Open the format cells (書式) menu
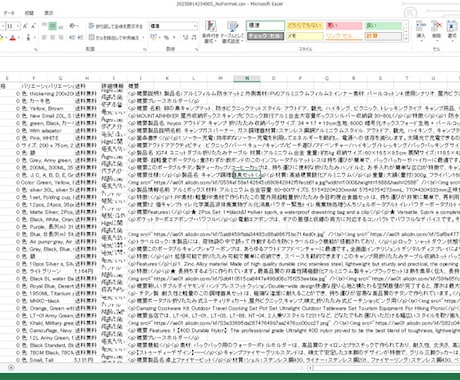 point(452,31)
